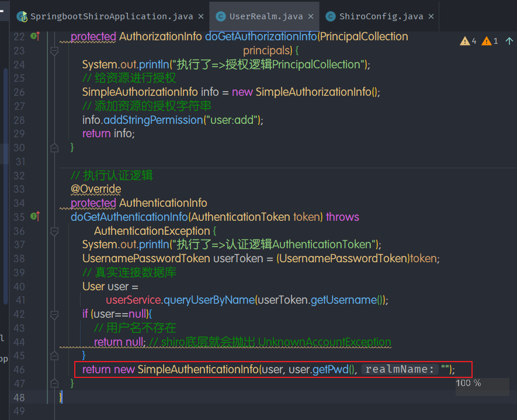
Task: Open the 4 warnings inspection indicator
Action: coord(469,41)
